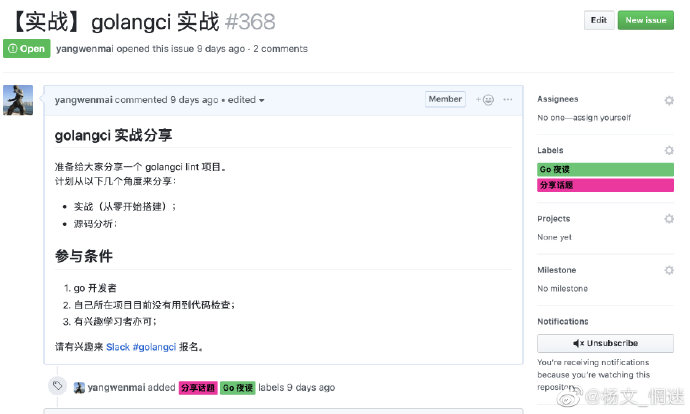The width and height of the screenshot is (690, 414).
Task: Click the pink 分享话题 label in timeline
Action: 198,388
